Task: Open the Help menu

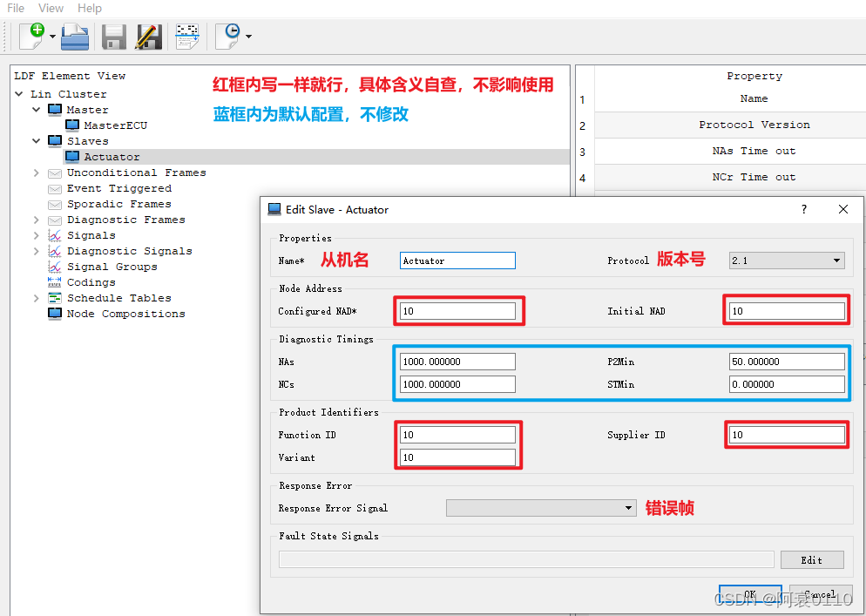Action: (90, 9)
